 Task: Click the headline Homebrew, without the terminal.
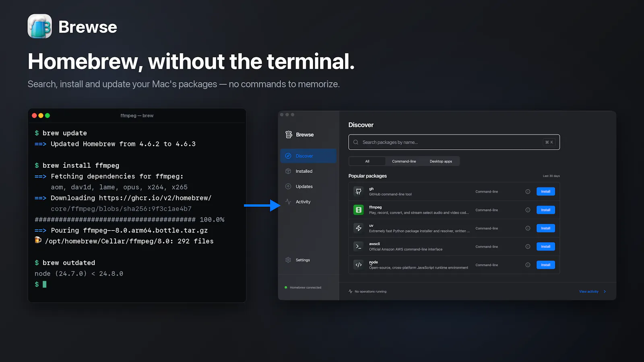coord(191,62)
